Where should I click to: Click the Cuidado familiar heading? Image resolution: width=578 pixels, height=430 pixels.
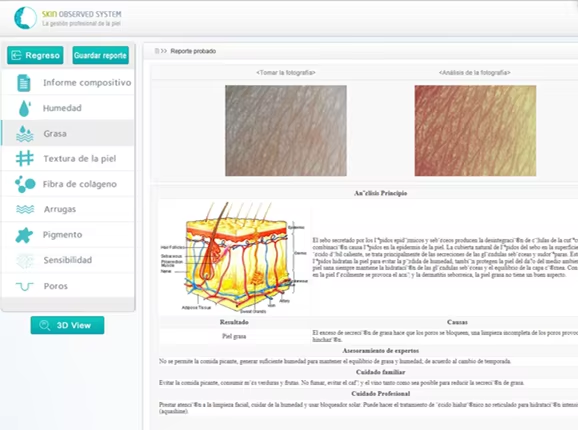(381, 372)
